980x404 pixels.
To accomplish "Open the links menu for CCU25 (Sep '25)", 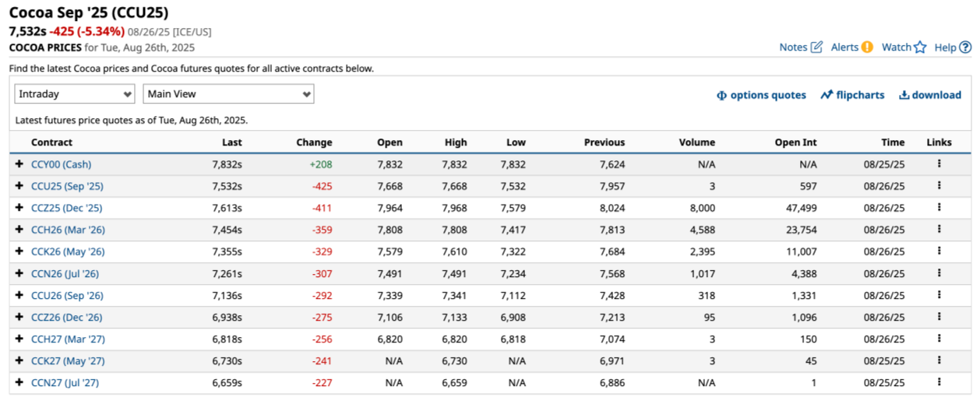I will (939, 186).
